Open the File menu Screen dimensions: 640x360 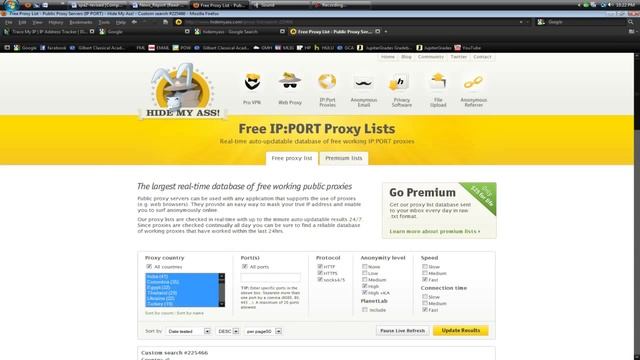9,22
